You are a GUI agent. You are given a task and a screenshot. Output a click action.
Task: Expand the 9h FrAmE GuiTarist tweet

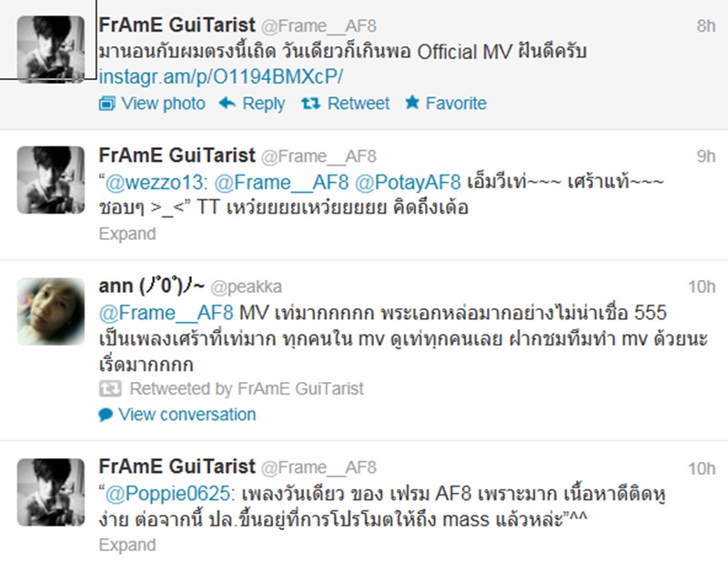click(x=127, y=234)
